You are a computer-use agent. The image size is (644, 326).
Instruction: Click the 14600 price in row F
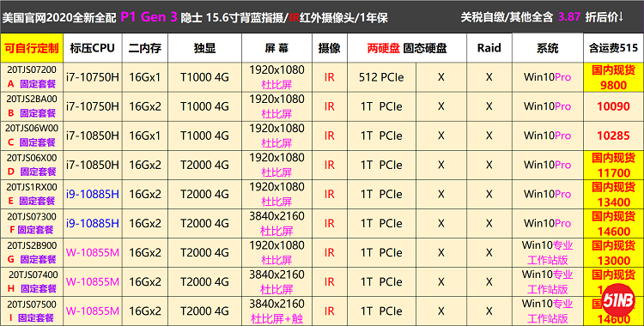(614, 231)
